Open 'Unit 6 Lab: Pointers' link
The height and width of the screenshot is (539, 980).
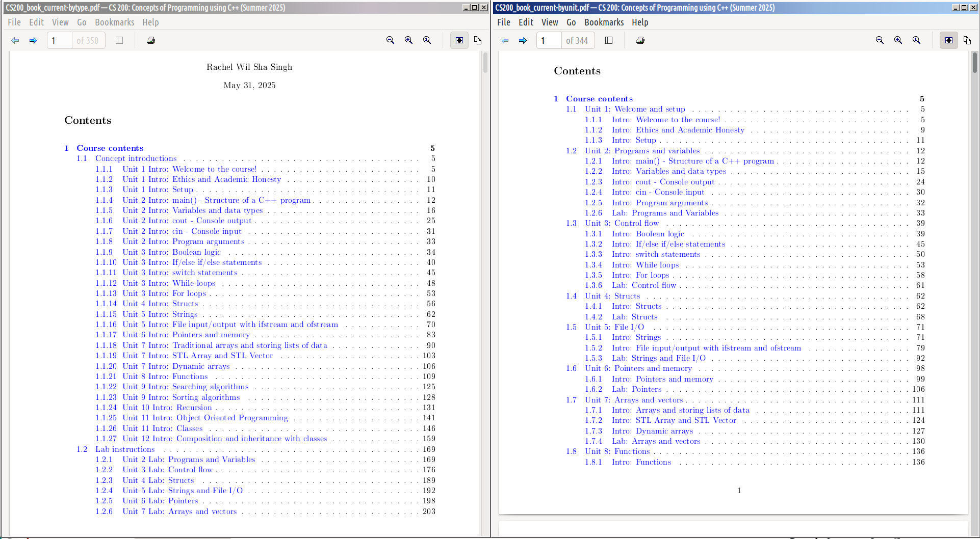click(x=160, y=501)
